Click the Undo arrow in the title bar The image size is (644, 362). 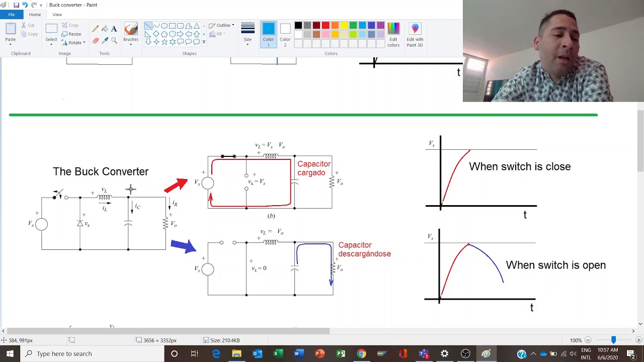25,5
